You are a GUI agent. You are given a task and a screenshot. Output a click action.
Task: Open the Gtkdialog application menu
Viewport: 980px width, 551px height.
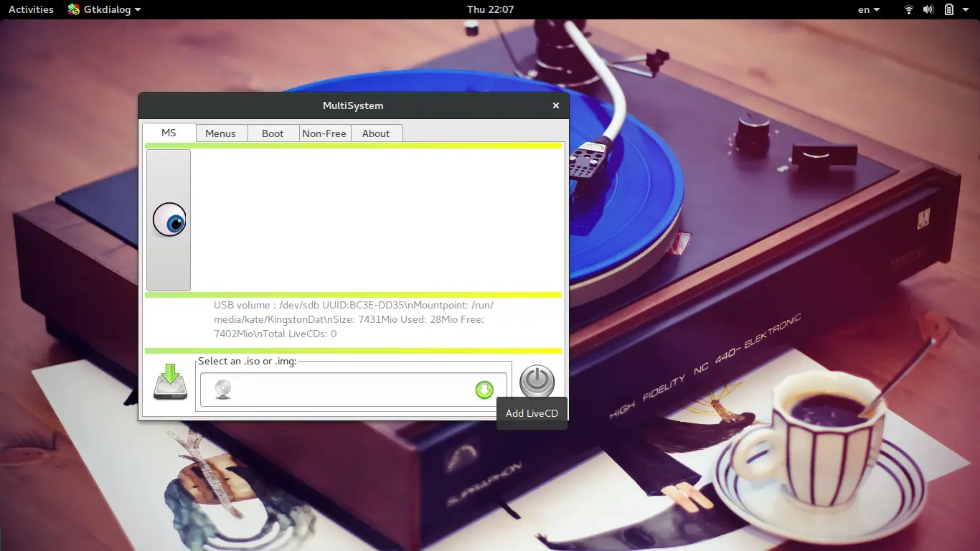pos(104,9)
